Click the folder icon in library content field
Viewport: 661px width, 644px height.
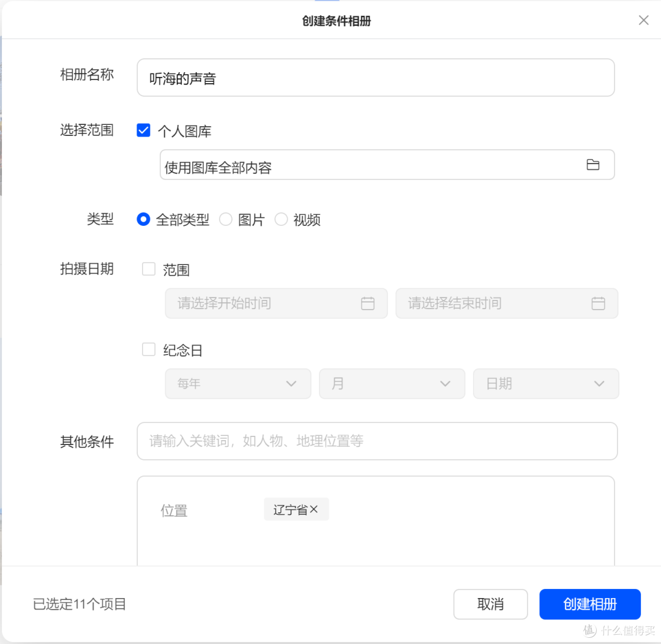click(592, 165)
